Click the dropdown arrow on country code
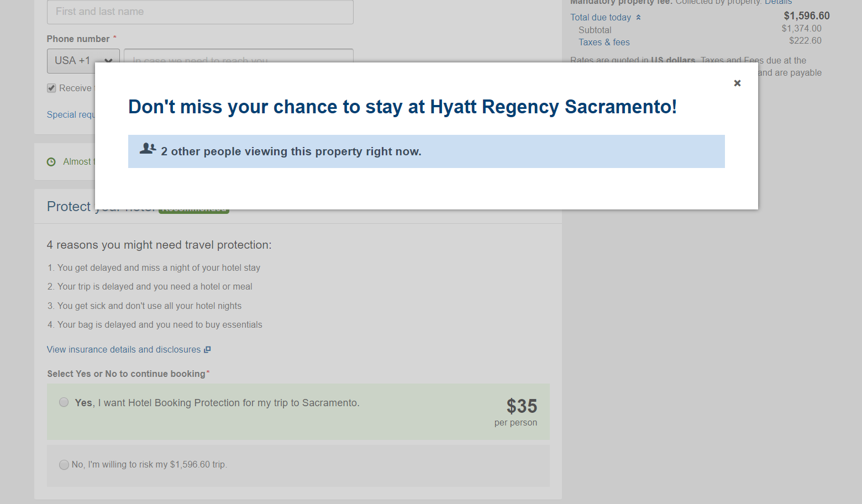862x504 pixels. [108, 61]
